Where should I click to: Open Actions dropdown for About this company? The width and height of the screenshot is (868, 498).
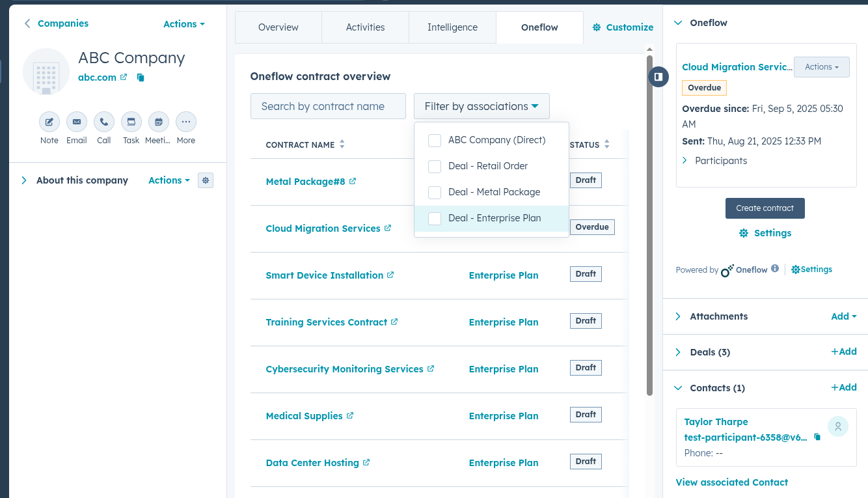169,180
